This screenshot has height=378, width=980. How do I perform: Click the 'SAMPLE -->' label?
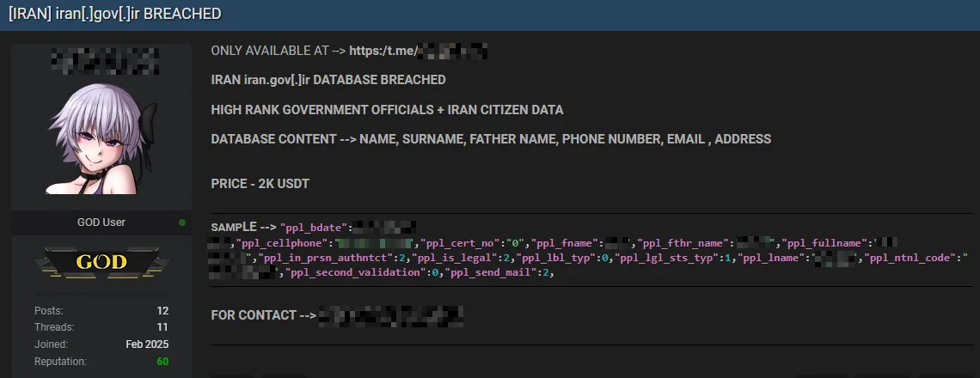click(244, 226)
